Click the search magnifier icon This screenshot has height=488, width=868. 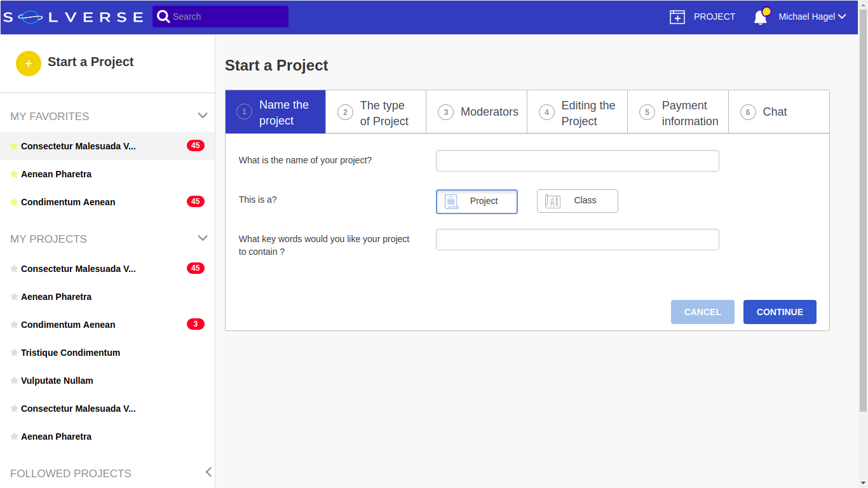(x=163, y=17)
